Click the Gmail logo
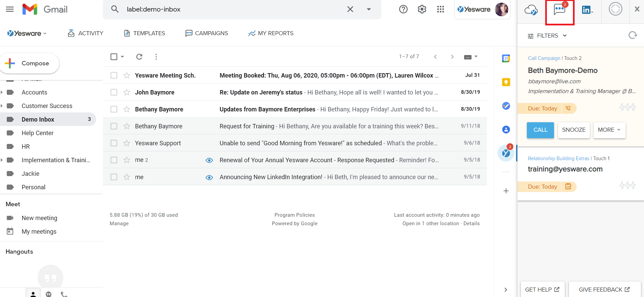The height and width of the screenshot is (297, 644). pos(45,9)
